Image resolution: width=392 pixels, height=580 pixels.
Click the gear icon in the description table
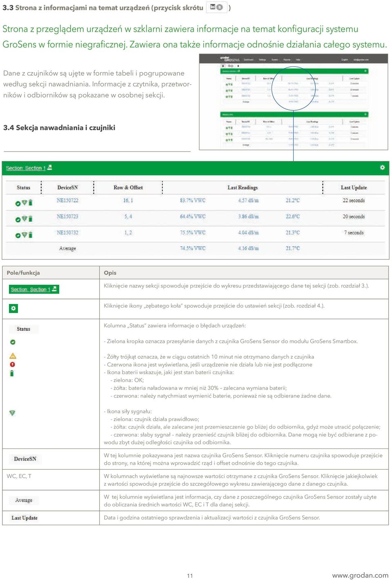coord(13,308)
